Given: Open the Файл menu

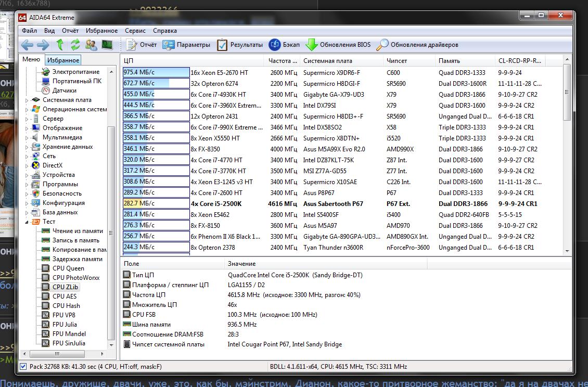Looking at the screenshot, I should point(29,31).
